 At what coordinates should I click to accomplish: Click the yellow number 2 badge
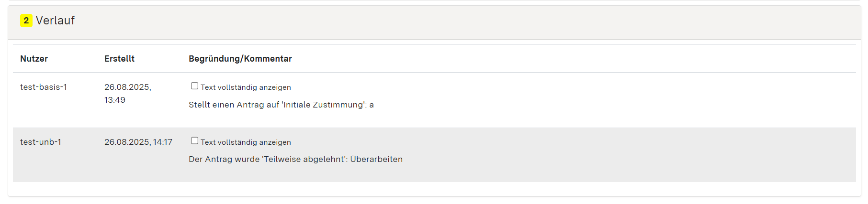coord(26,21)
